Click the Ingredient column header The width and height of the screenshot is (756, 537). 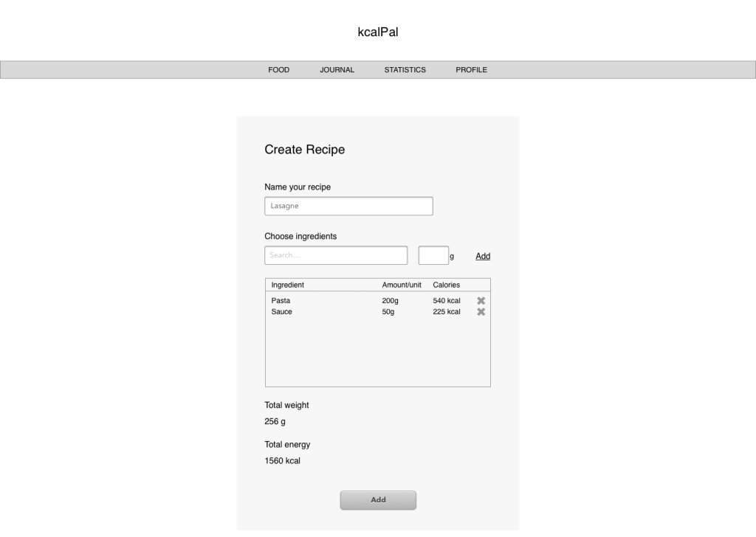click(x=287, y=285)
